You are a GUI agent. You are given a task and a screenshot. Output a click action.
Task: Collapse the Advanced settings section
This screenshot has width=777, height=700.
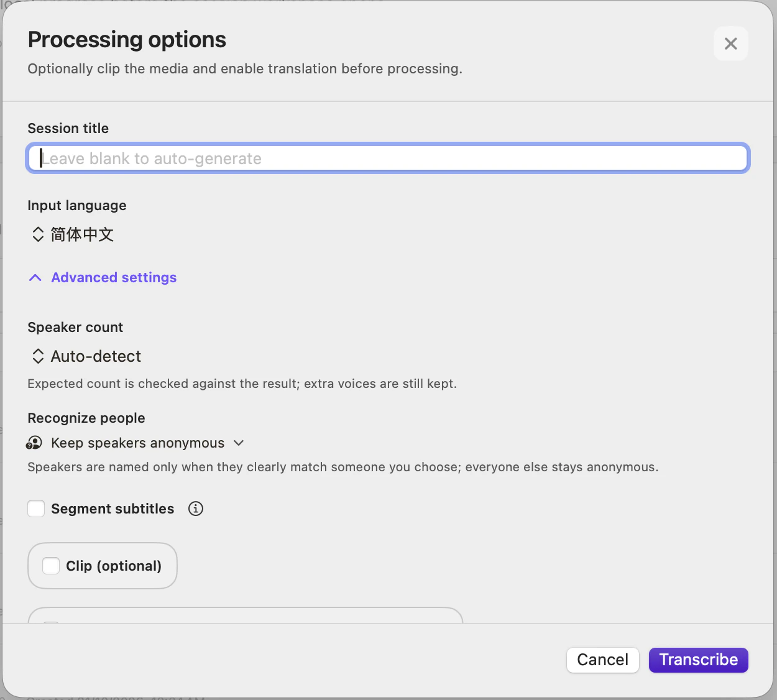(103, 277)
